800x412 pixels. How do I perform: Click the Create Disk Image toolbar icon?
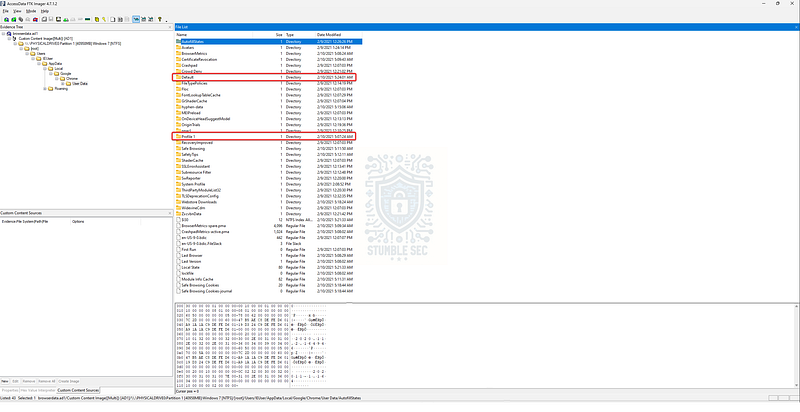coord(44,19)
